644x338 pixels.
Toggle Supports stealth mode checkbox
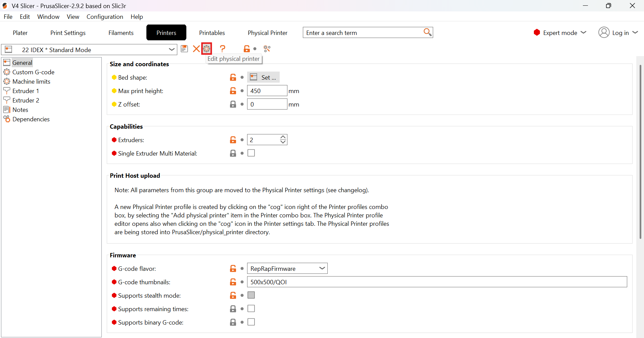(x=251, y=295)
